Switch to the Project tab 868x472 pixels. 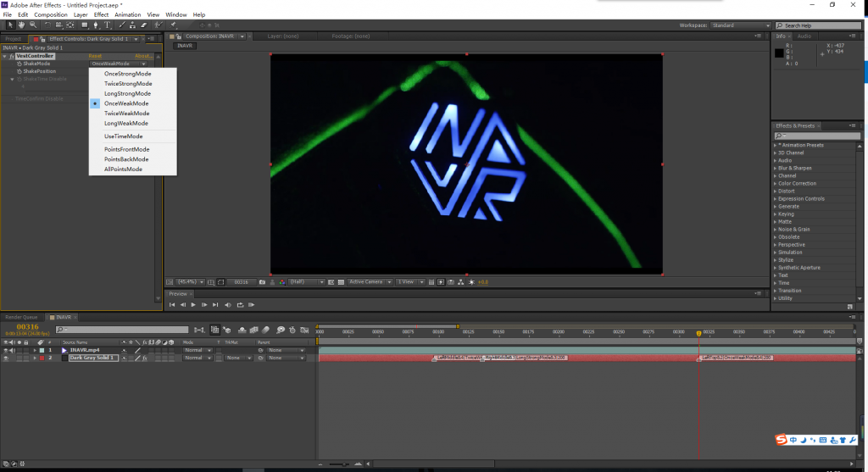click(x=14, y=39)
